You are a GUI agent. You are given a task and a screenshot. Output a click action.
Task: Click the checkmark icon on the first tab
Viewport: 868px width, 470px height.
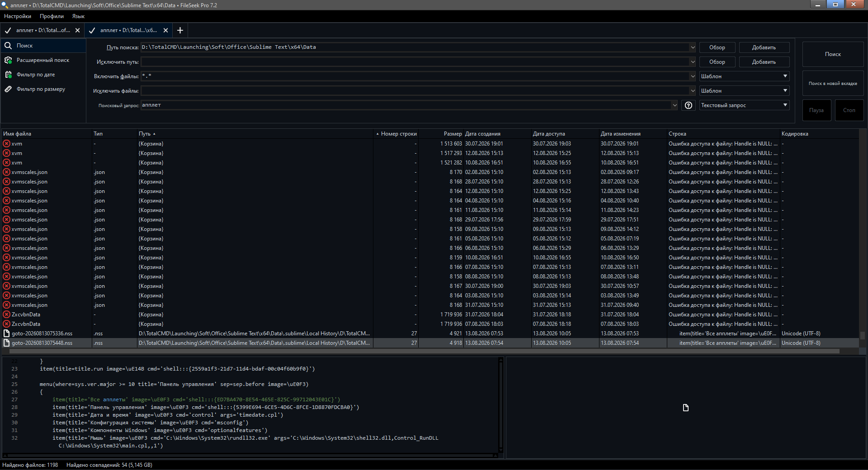point(8,30)
